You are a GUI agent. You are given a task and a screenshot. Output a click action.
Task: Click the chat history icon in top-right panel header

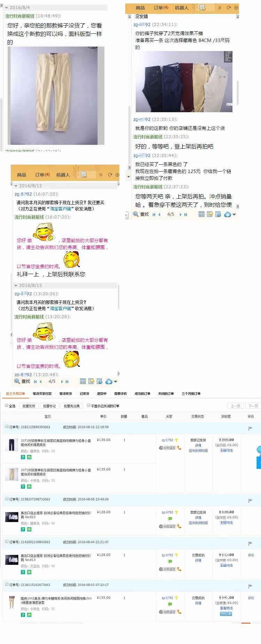coord(203,8)
